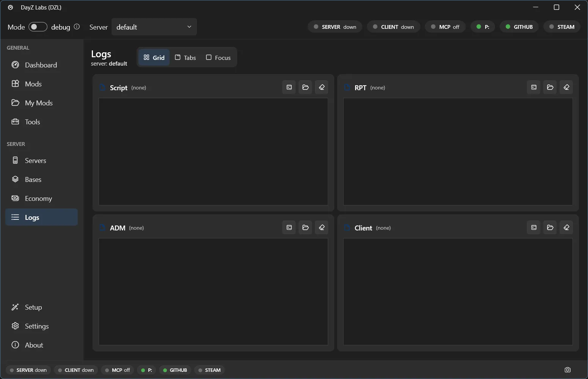Open the About page
588x379 pixels.
[41, 345]
